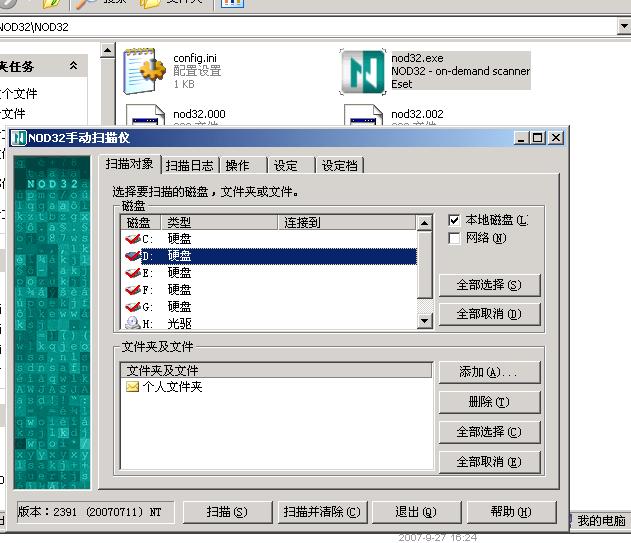Click the nod32.exe file name
The height and width of the screenshot is (543, 631).
click(x=417, y=58)
